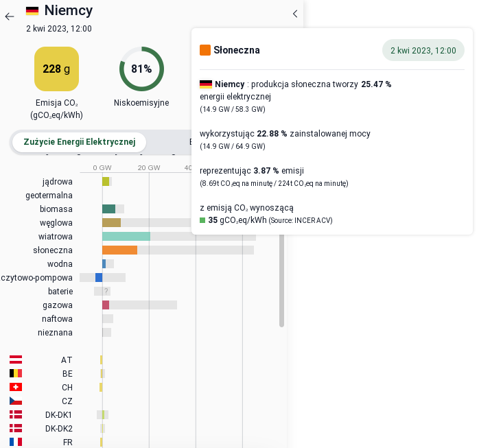This screenshot has width=479, height=448.
Task: Click the gazowa production bar
Action: pos(106,305)
